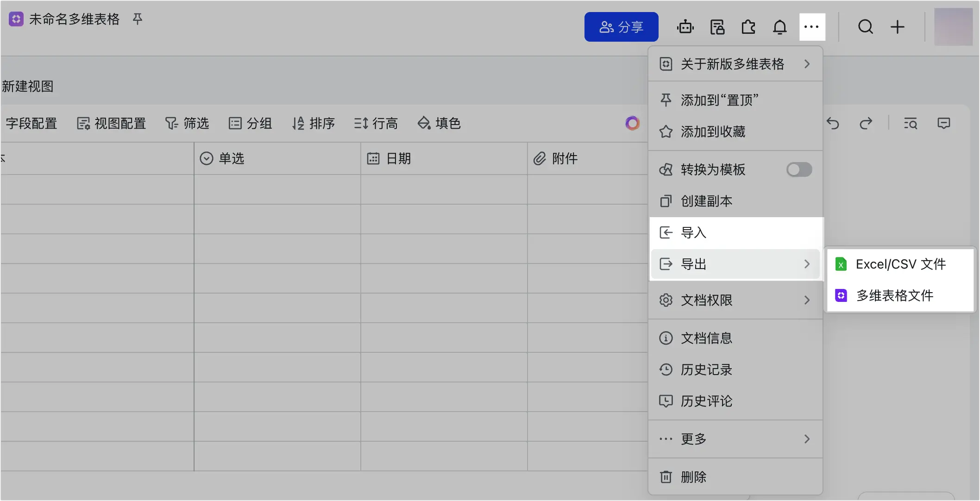Expand 关于新版多维表格 submenu

735,64
